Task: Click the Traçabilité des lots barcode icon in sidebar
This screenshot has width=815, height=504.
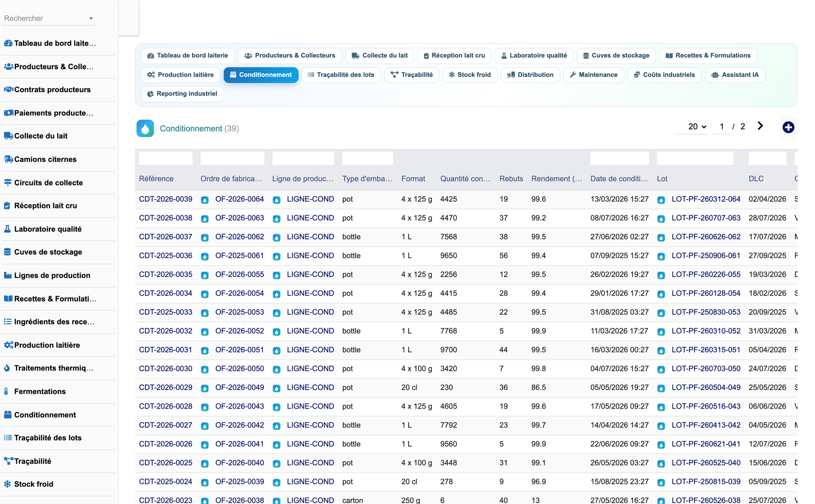Action: [8, 438]
